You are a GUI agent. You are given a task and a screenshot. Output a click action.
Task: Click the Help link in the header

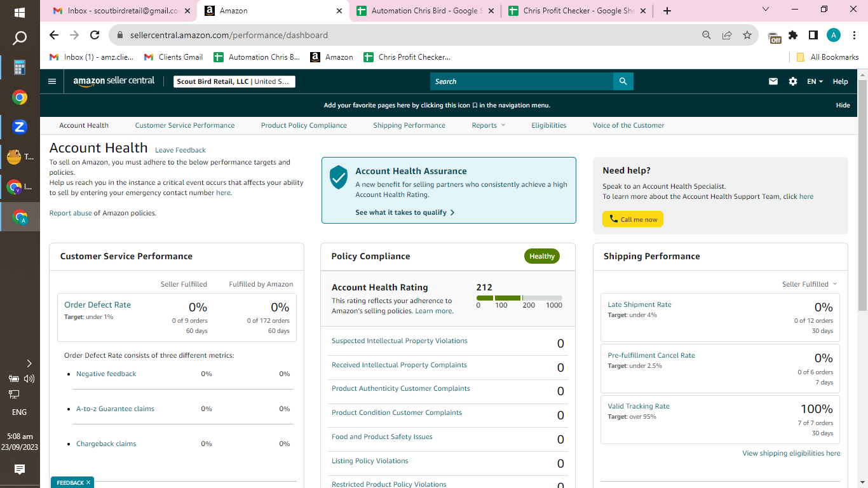point(840,81)
